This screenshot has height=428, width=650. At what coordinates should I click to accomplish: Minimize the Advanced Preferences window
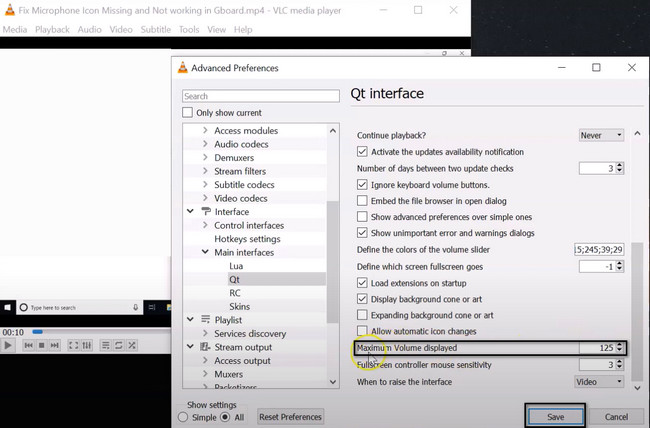pyautogui.click(x=562, y=67)
